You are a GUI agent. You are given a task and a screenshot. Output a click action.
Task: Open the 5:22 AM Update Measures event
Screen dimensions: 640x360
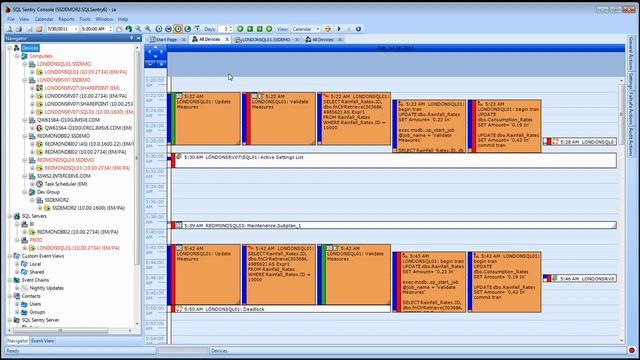pos(204,118)
